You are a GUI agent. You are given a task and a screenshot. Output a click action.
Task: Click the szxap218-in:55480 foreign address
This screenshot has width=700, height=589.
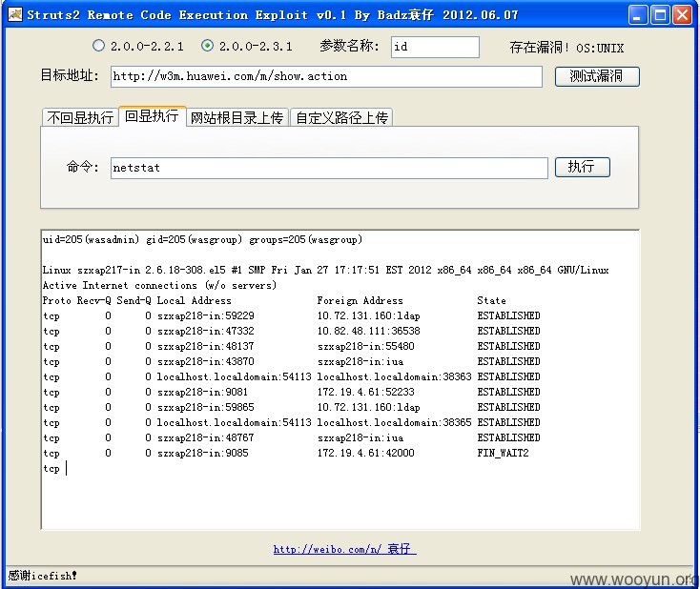click(x=365, y=346)
